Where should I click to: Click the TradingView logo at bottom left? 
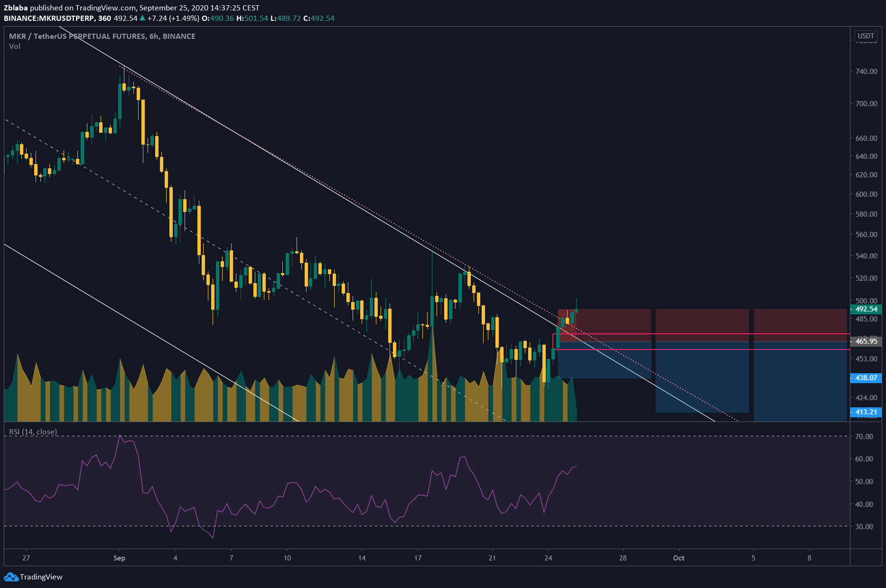click(33, 577)
